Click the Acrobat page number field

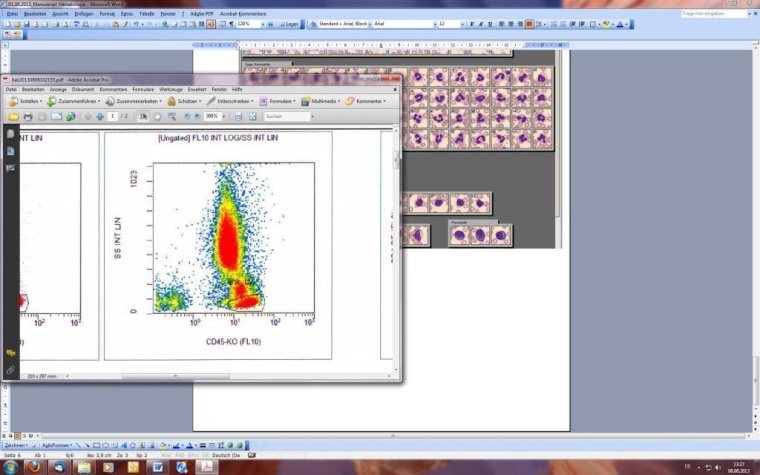pyautogui.click(x=114, y=117)
